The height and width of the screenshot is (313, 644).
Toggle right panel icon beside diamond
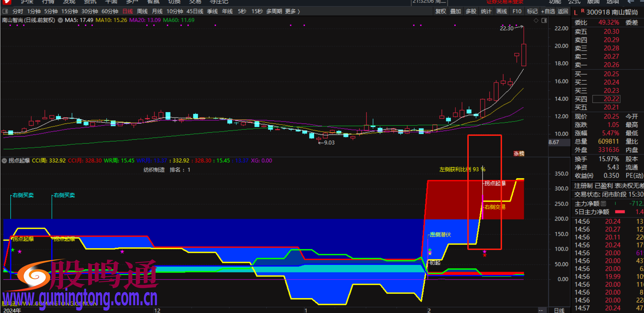click(x=544, y=20)
